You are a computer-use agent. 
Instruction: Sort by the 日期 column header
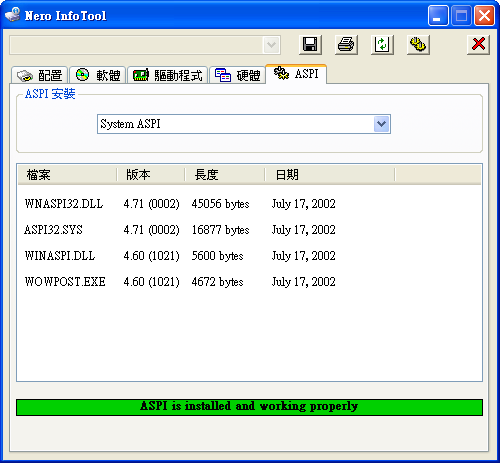[330, 175]
